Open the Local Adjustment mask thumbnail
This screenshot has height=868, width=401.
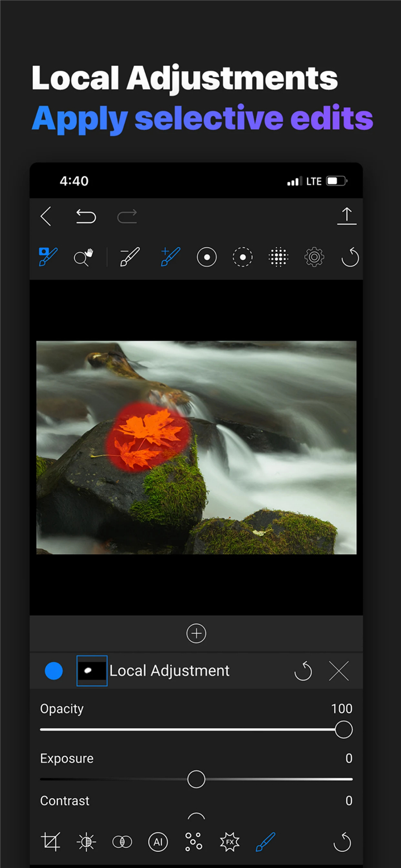92,671
